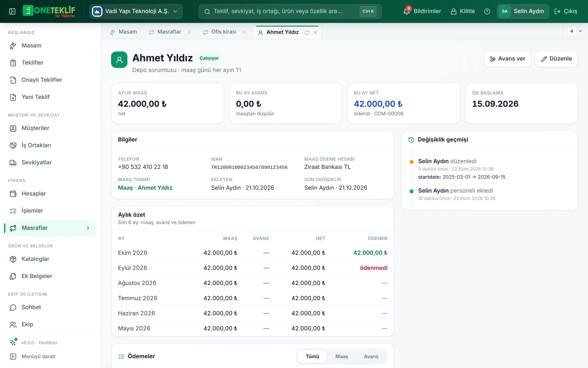This screenshot has height=368, width=588.
Task: Switch to the Masraflar tab
Action: tap(165, 32)
